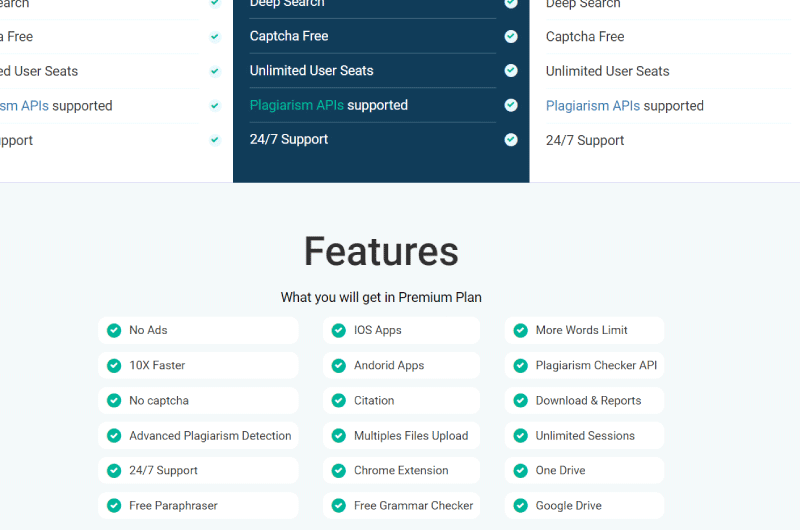
Task: Click the 'Advanced Plagiarism Detection' label
Action: click(x=210, y=436)
